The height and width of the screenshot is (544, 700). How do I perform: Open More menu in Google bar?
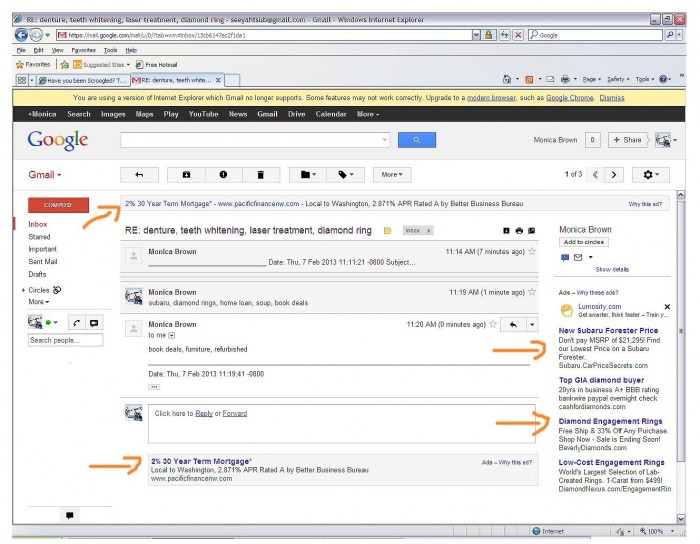[x=368, y=114]
